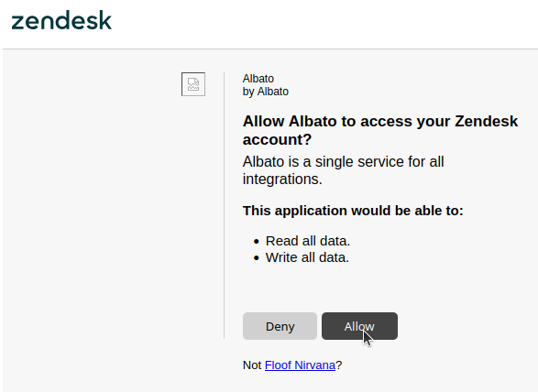Click the bullet before 'Write all data.'

[257, 258]
